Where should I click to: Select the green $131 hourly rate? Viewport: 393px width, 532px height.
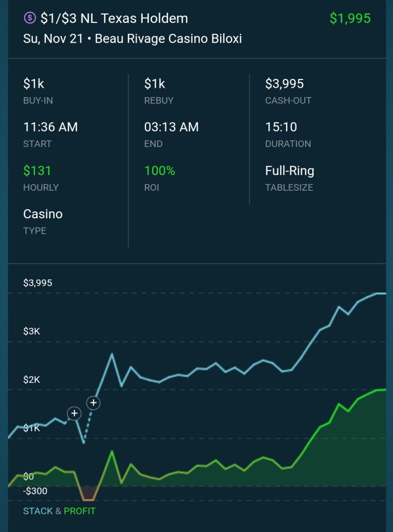point(37,170)
